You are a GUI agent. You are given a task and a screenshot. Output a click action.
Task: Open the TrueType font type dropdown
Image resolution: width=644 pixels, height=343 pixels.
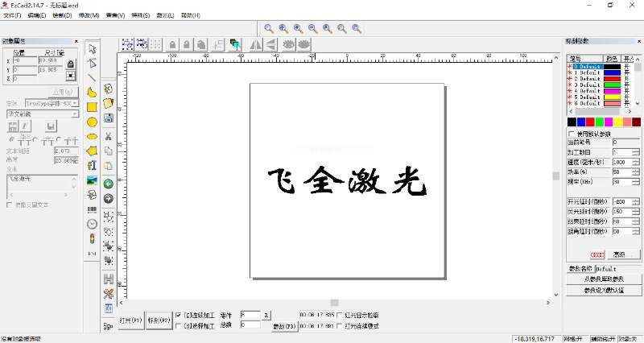pos(76,103)
